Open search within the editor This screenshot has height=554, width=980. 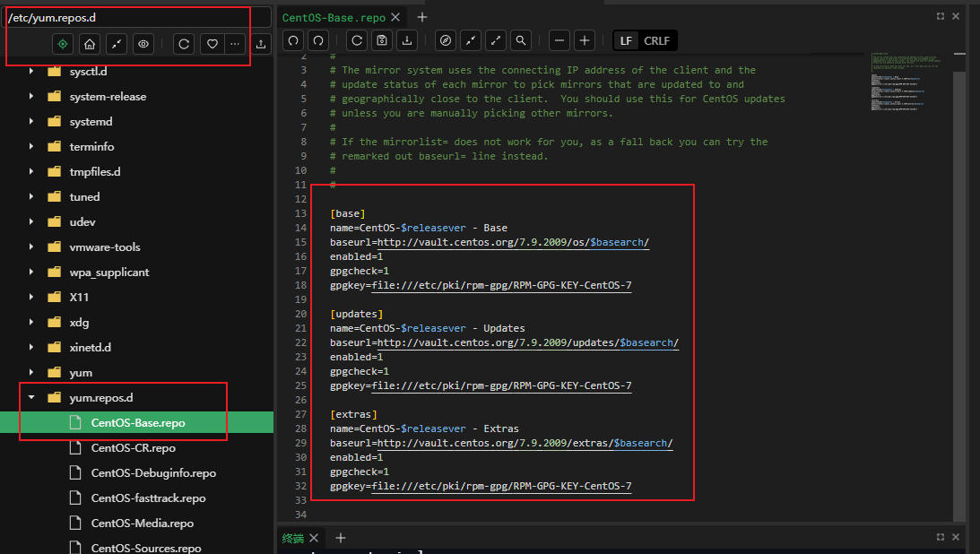tap(520, 39)
